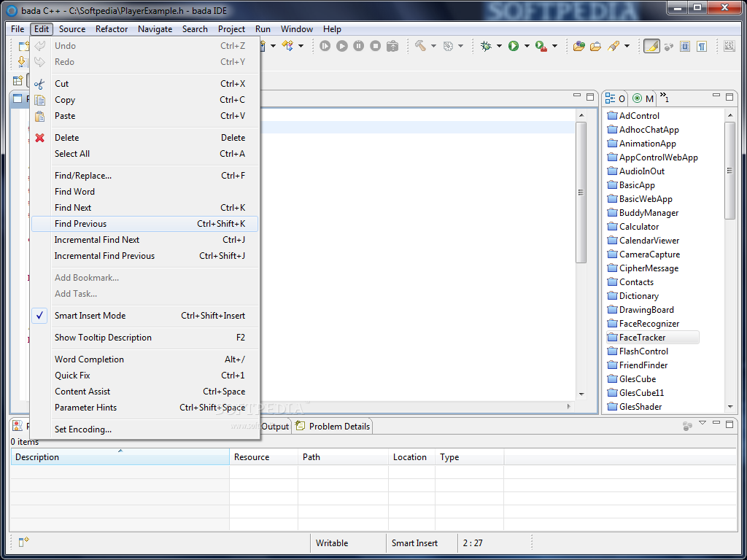The width and height of the screenshot is (747, 560).
Task: Click the Resume debug icon in toolbar
Action: 325,46
